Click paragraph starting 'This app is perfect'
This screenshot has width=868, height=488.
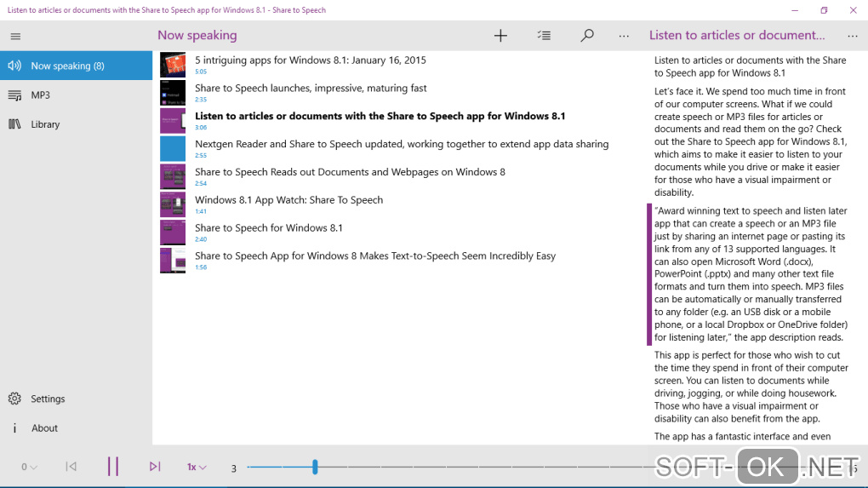[x=751, y=387]
